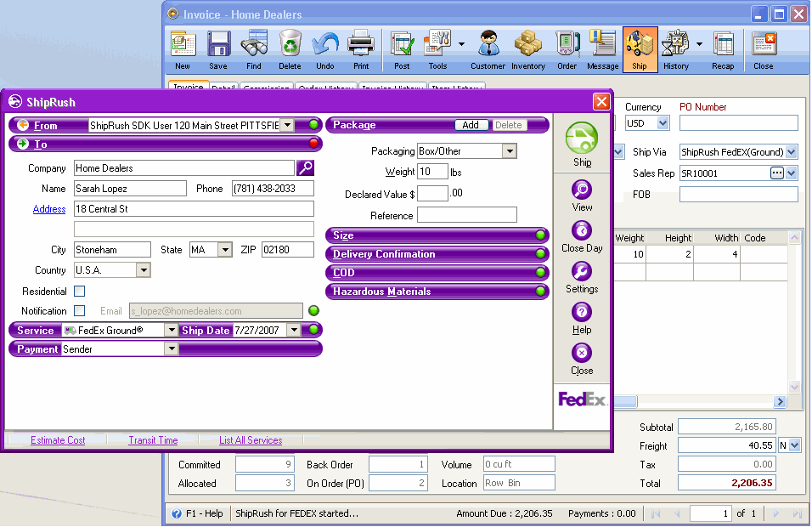This screenshot has width=812, height=527.
Task: Click the magnifier search icon beside Company
Action: pyautogui.click(x=306, y=167)
